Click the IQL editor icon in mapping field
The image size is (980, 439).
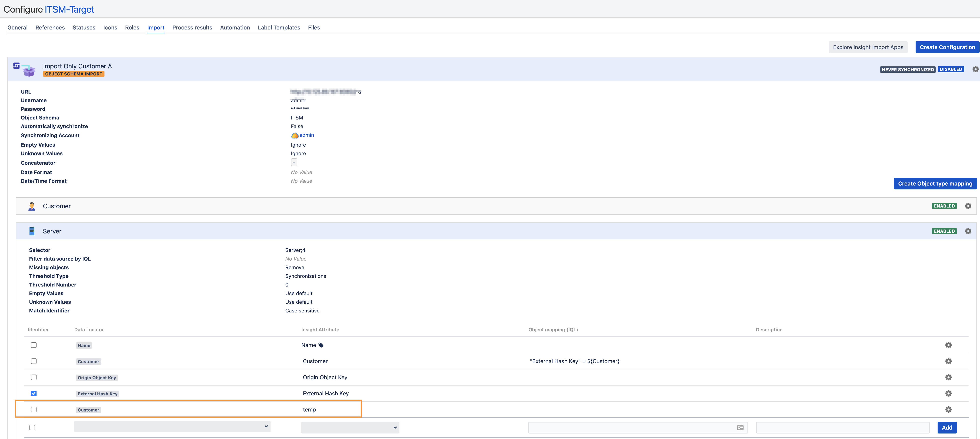point(740,428)
